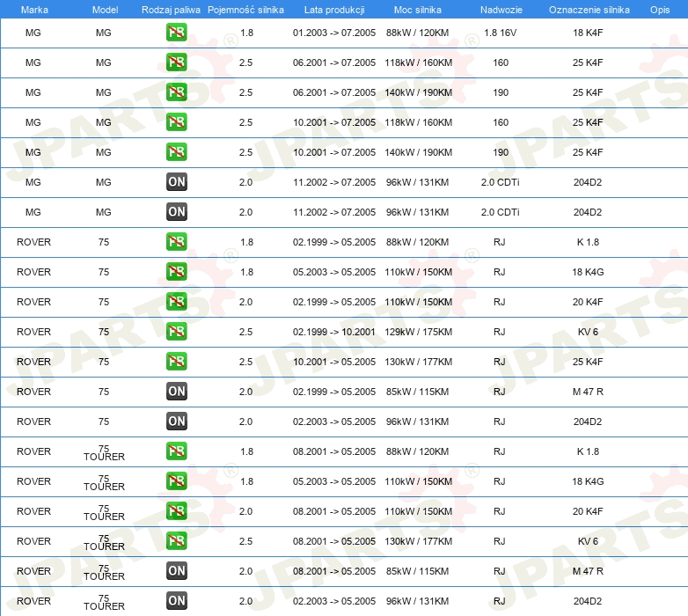Click the Rodzaj paliwa column header

171,10
